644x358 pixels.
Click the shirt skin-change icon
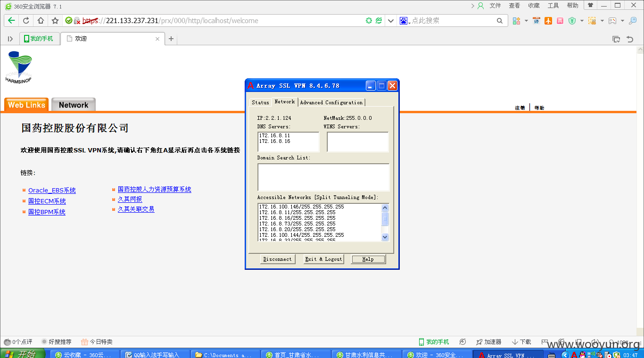point(590,5)
